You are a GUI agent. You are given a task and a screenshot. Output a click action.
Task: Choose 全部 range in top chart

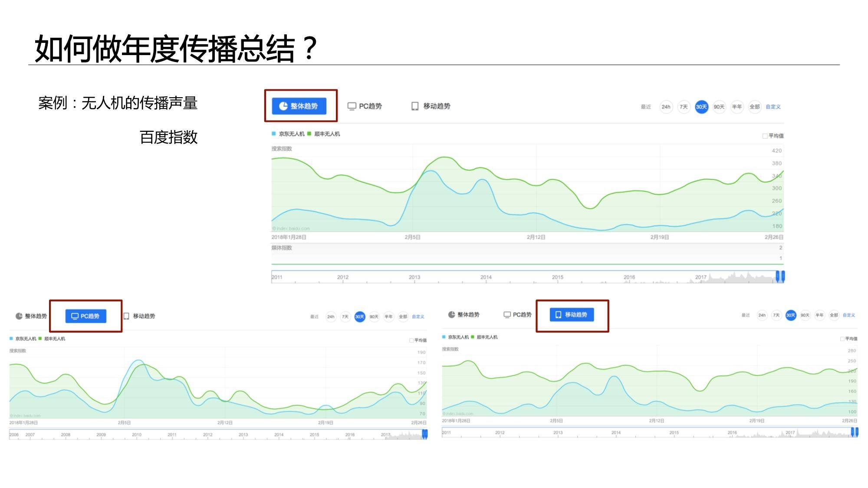click(x=755, y=107)
